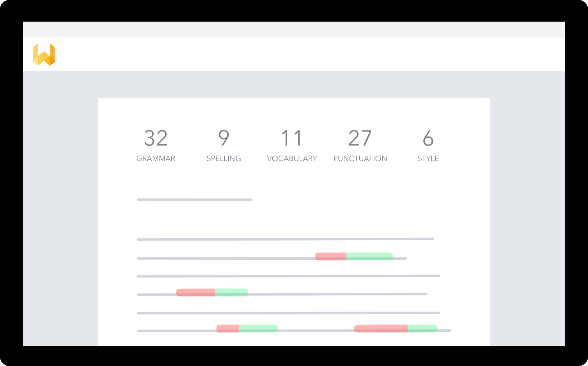
Task: Toggle the red highlight on the second line
Action: 331,256
